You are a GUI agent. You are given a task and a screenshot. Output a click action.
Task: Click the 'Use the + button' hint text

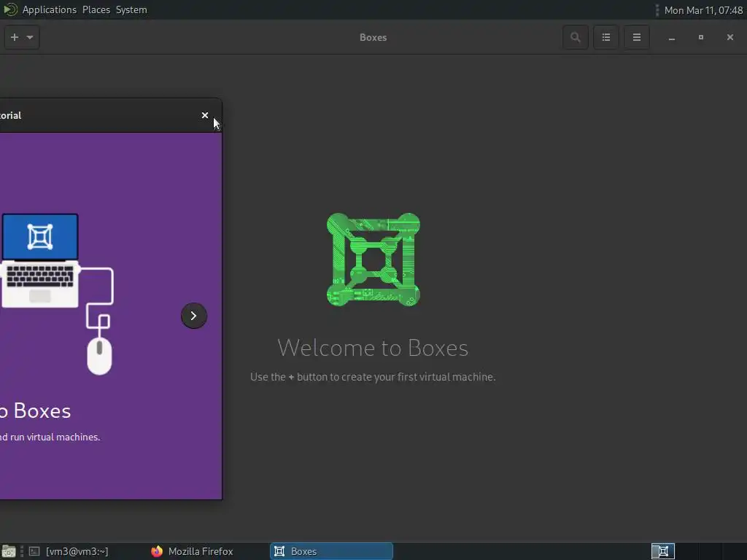point(373,377)
